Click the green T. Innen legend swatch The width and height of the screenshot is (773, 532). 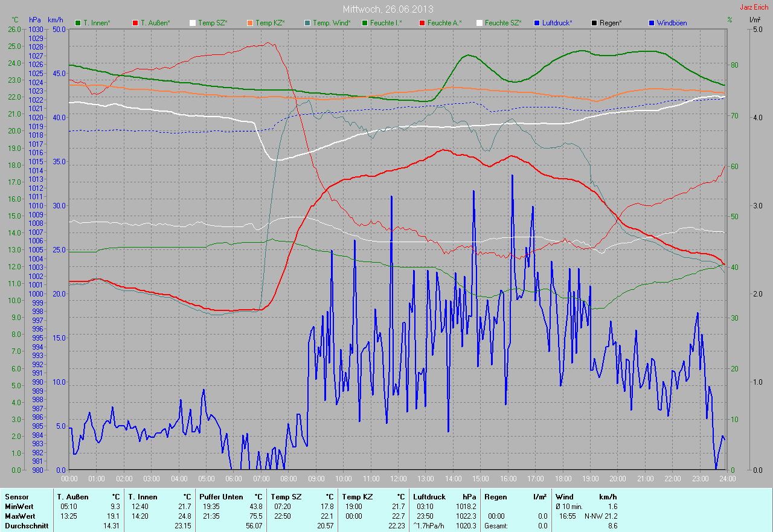78,23
